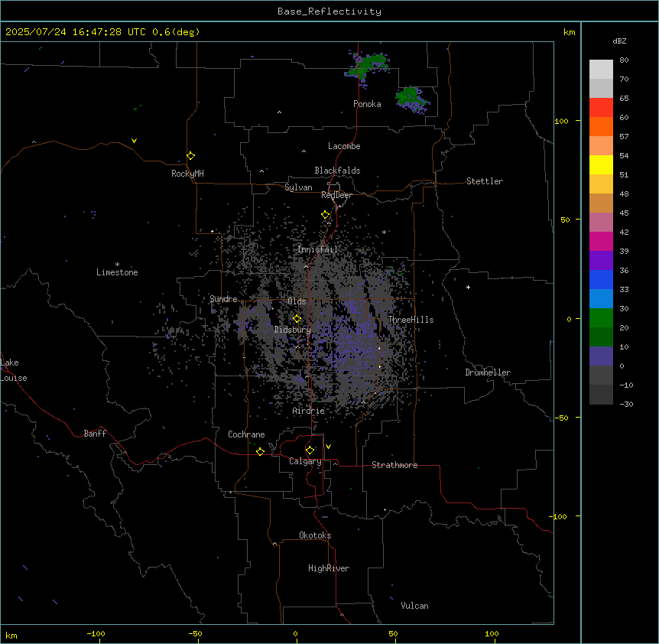Select the asterisk marker above the Limestone label

[117, 265]
